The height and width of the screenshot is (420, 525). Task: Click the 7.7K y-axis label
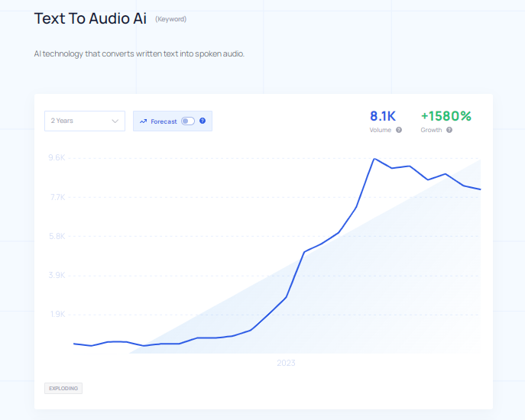pos(57,197)
